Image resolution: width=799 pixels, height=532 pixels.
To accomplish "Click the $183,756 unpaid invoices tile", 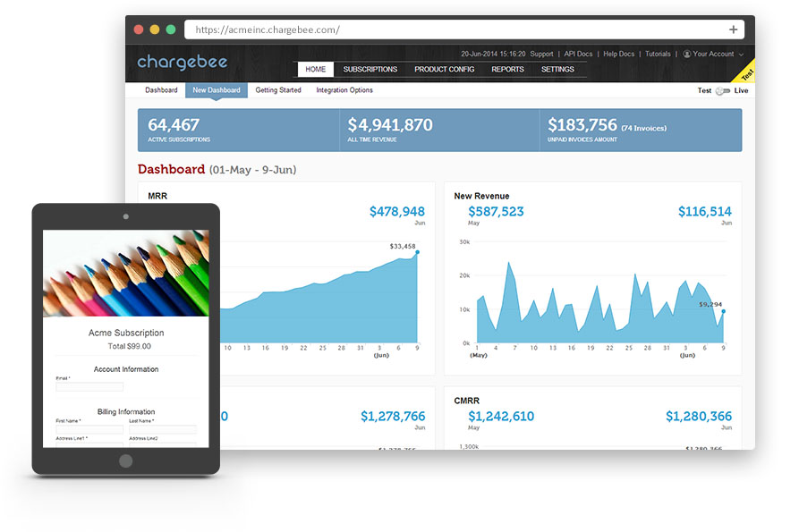I will point(641,130).
